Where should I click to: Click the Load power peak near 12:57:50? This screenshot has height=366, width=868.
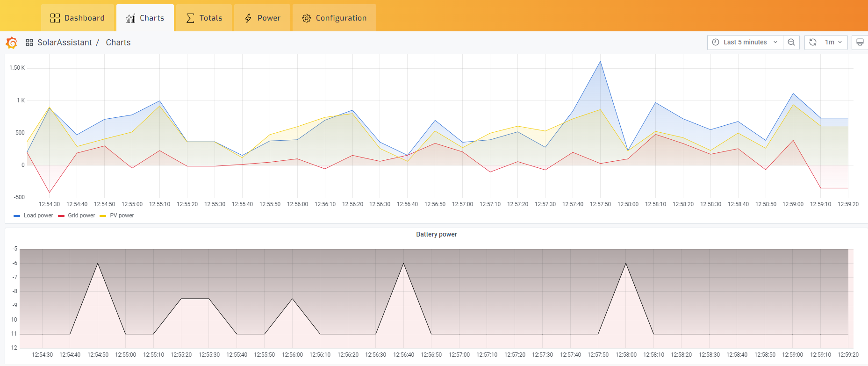pyautogui.click(x=600, y=62)
